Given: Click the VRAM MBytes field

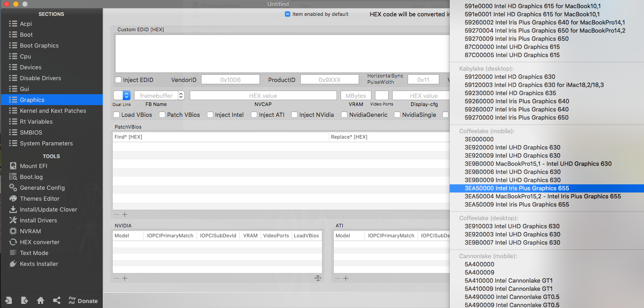Looking at the screenshot, I should [356, 96].
